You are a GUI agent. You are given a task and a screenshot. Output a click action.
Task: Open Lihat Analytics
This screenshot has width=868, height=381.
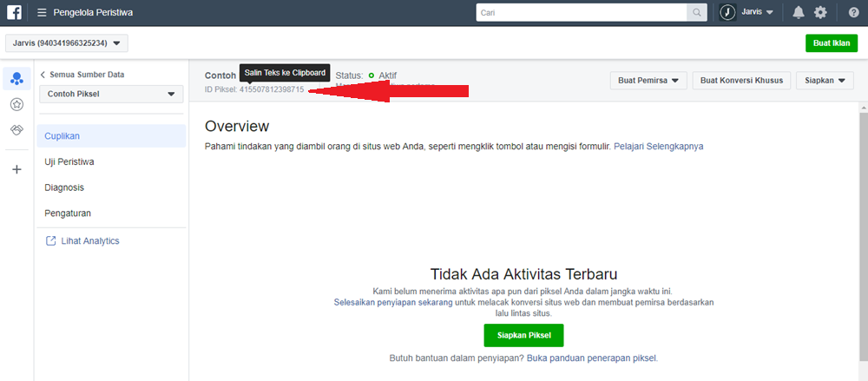pos(90,241)
